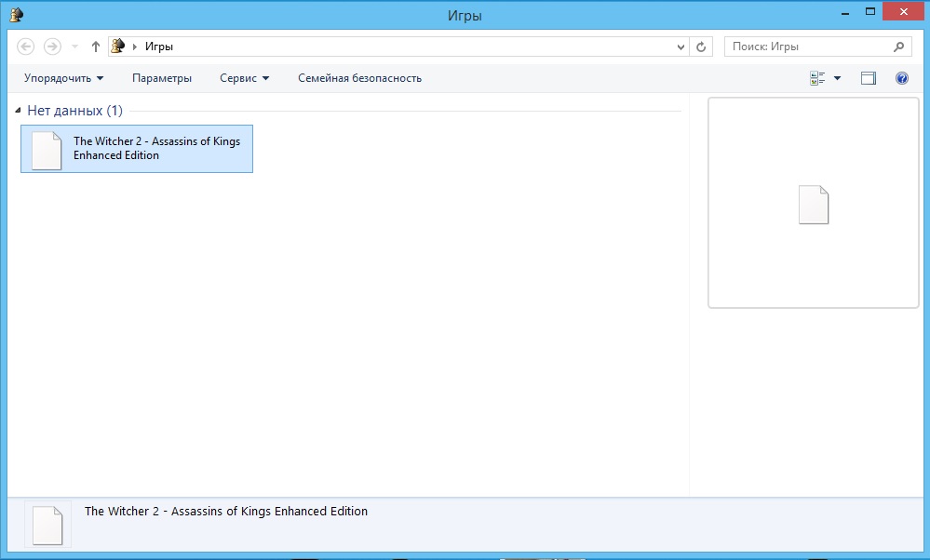Click the preview pane document thumbnail

[813, 205]
